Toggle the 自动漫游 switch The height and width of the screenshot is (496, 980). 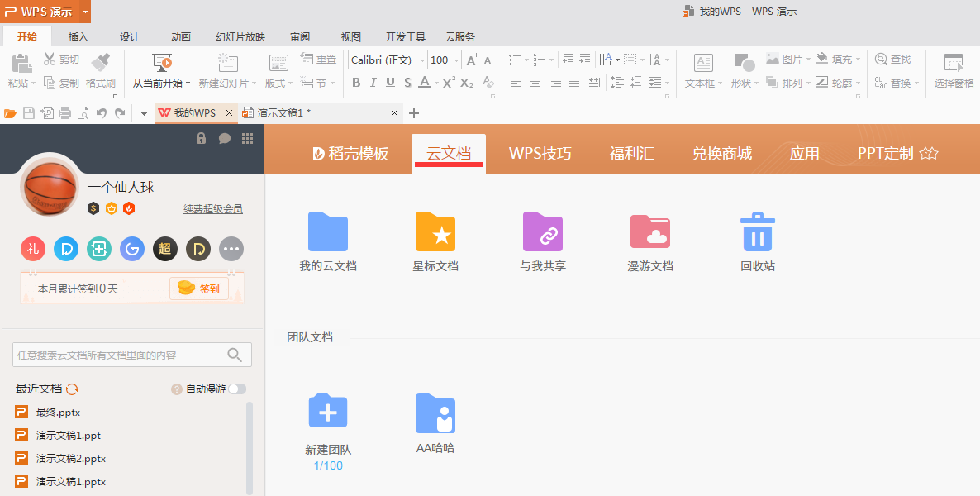click(x=236, y=389)
